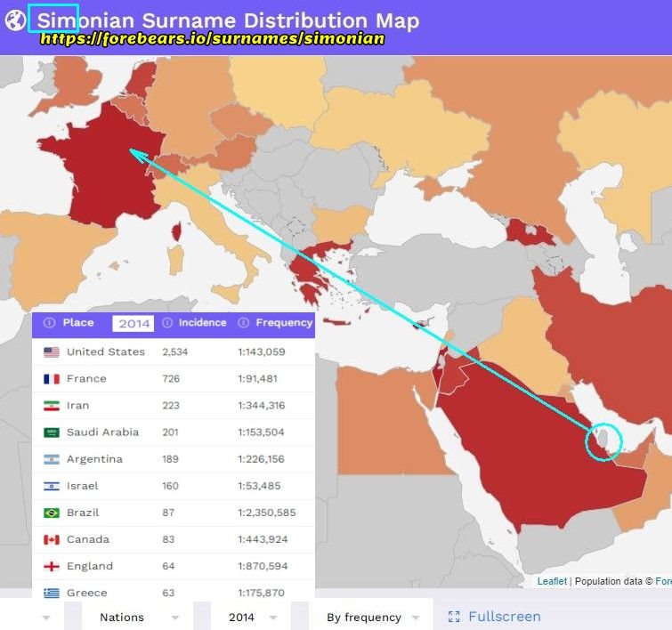Click the Canada place link
The height and width of the screenshot is (630, 672).
click(x=88, y=539)
